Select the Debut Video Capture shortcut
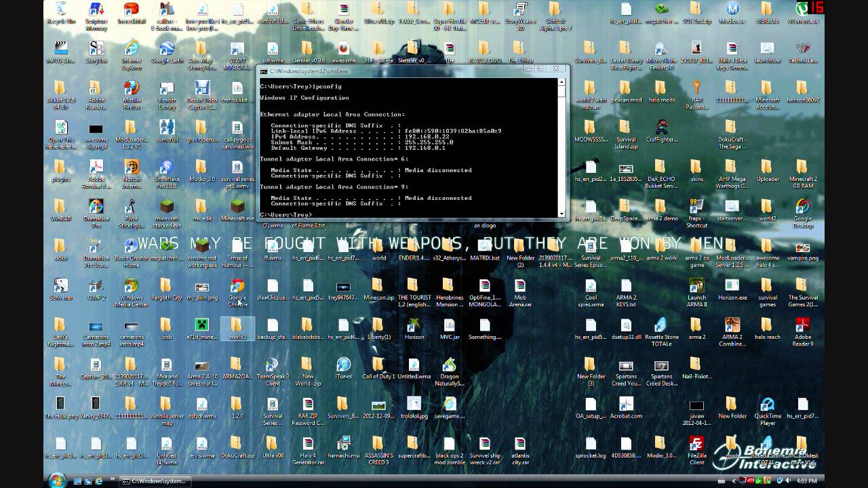The width and height of the screenshot is (868, 488). [x=202, y=94]
